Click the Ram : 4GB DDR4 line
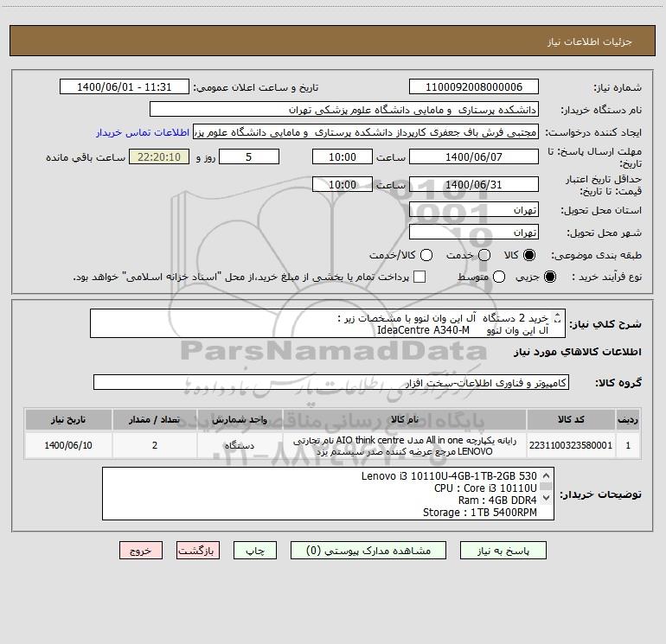666x644 pixels. coord(497,501)
